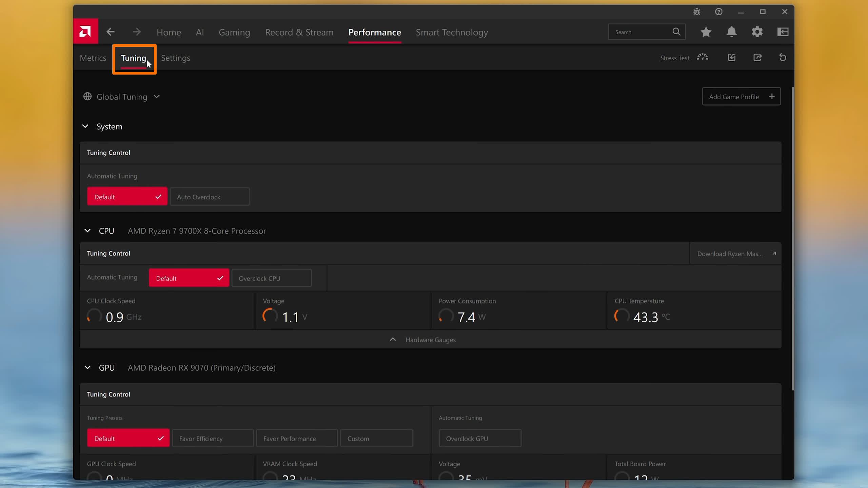Select Default GPU tuning preset
This screenshot has height=488, width=868.
point(128,438)
